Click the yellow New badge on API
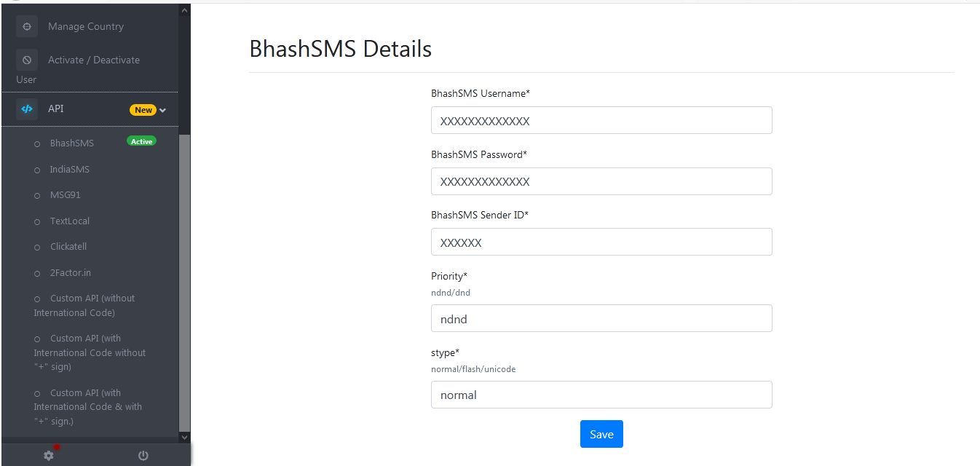Viewport: 980px width, 466px height. 143,110
